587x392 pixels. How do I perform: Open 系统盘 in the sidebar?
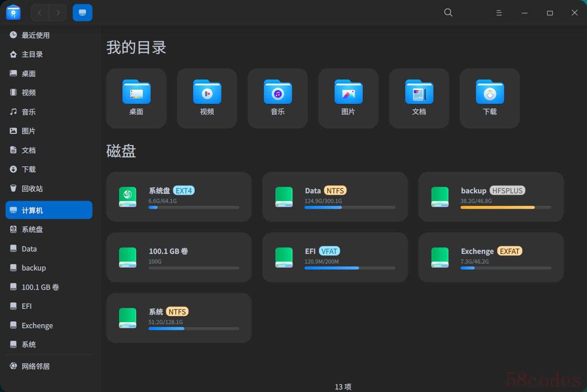pos(49,229)
